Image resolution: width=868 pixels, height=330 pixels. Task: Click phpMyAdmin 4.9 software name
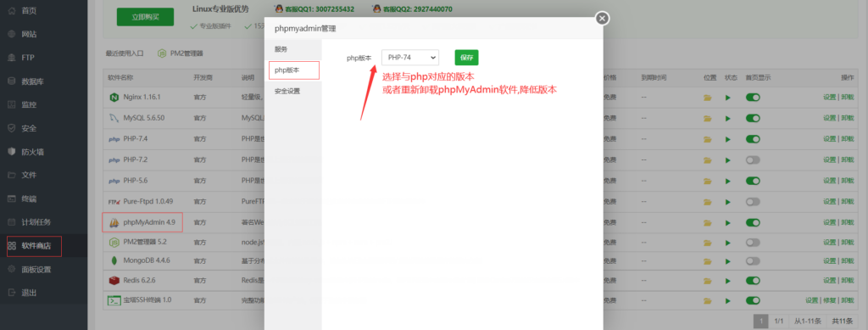pos(149,222)
